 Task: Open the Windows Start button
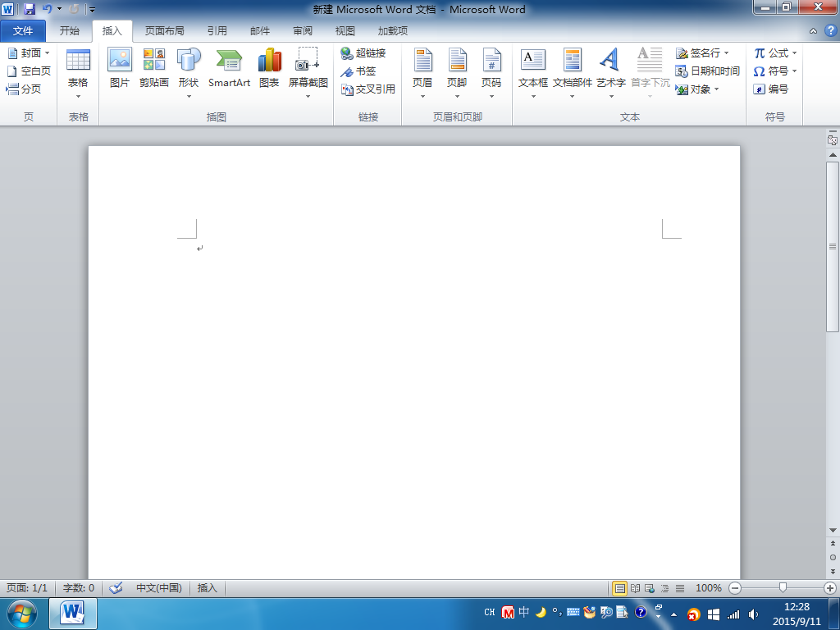pos(21,614)
